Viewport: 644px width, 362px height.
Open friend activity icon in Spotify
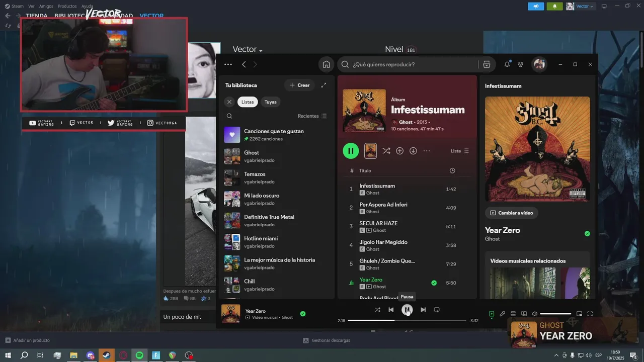click(x=521, y=64)
